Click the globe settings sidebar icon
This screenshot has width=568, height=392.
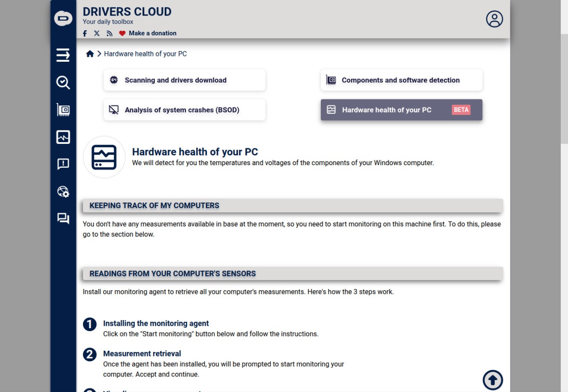pyautogui.click(x=63, y=191)
